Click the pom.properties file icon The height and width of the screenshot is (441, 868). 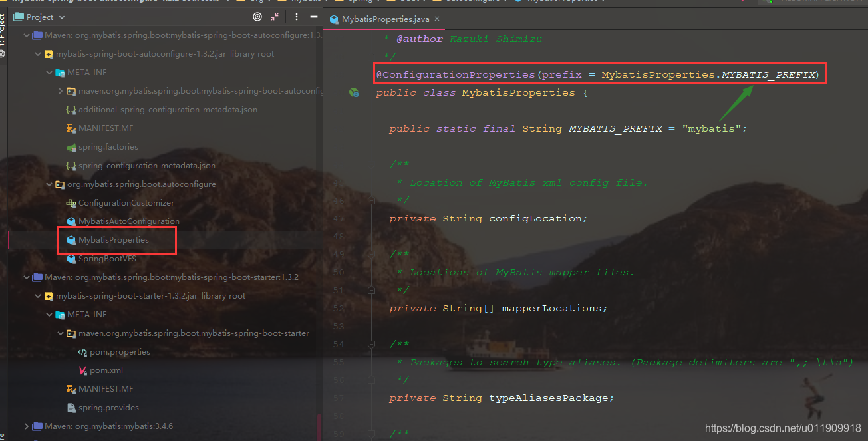pos(82,351)
